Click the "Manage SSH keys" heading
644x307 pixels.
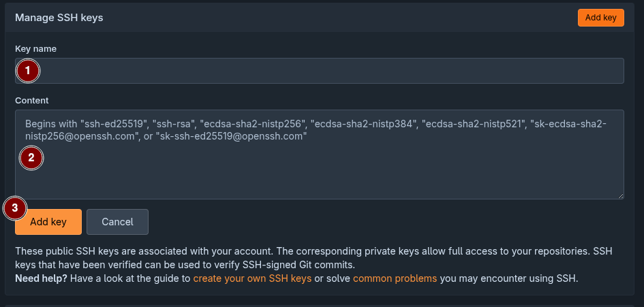[59, 18]
